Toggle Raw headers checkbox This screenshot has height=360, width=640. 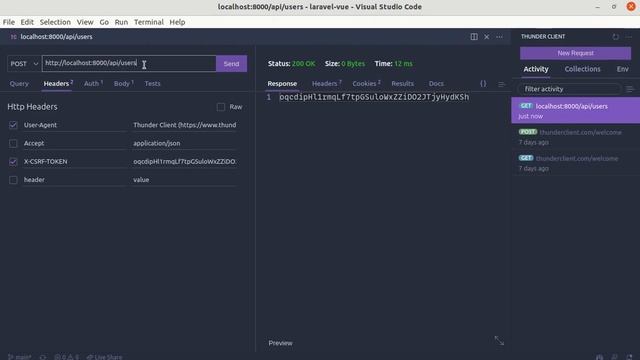coord(221,107)
